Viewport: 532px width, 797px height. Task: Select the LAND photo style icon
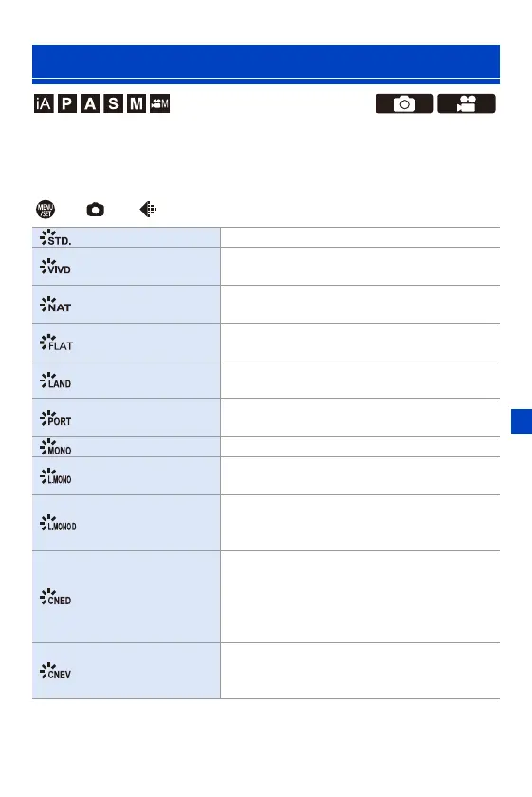click(x=55, y=380)
